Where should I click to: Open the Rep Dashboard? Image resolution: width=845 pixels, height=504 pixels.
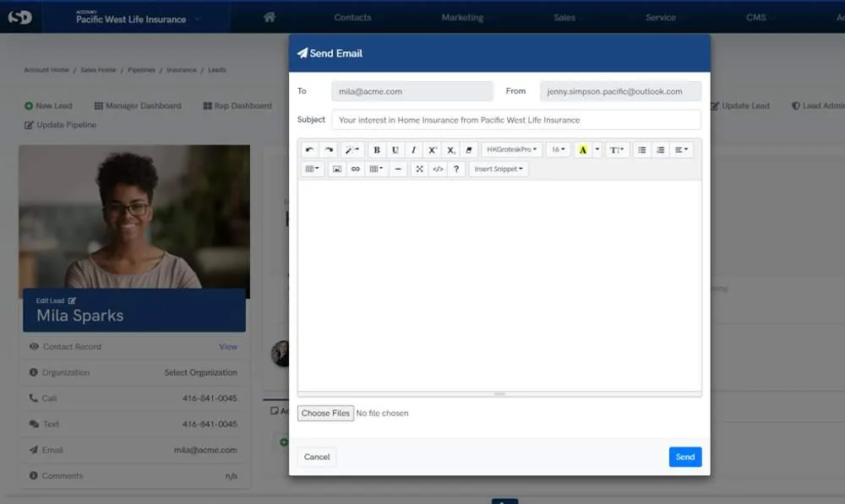pyautogui.click(x=237, y=106)
